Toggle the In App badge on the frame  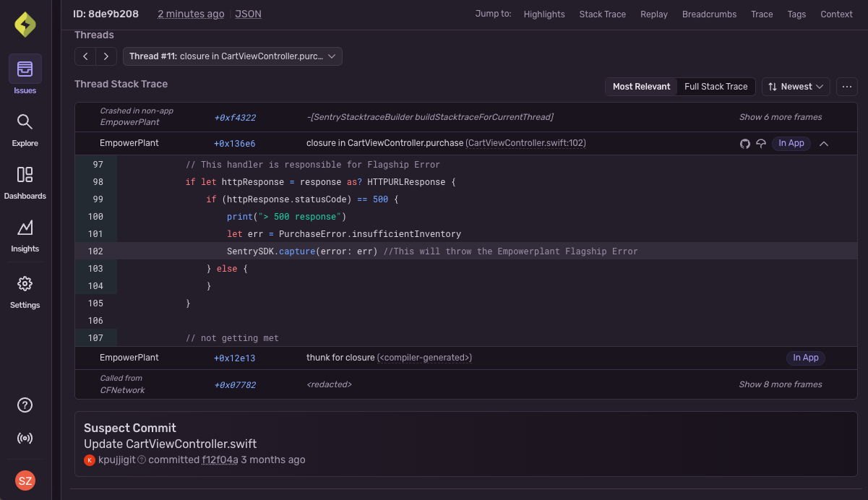pos(791,143)
